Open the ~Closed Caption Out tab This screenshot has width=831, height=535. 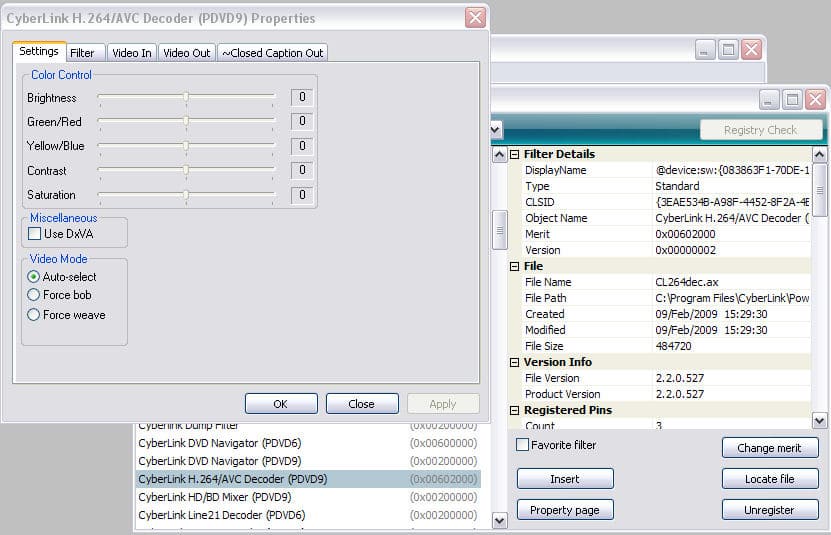272,53
